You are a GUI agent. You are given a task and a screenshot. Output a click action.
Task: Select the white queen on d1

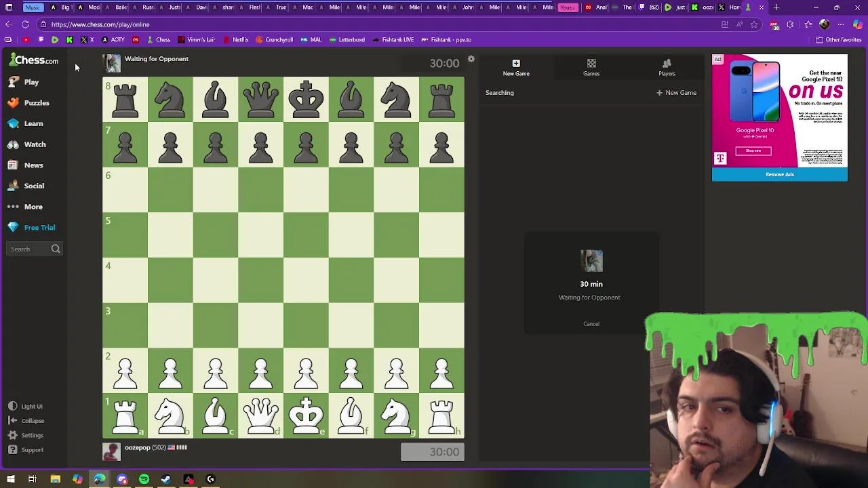[261, 415]
